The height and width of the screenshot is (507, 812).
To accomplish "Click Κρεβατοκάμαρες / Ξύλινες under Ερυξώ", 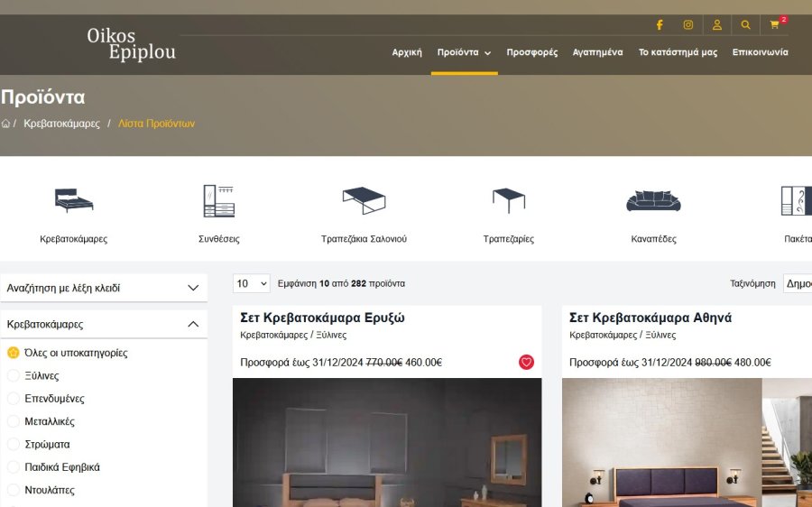I will pyautogui.click(x=293, y=335).
